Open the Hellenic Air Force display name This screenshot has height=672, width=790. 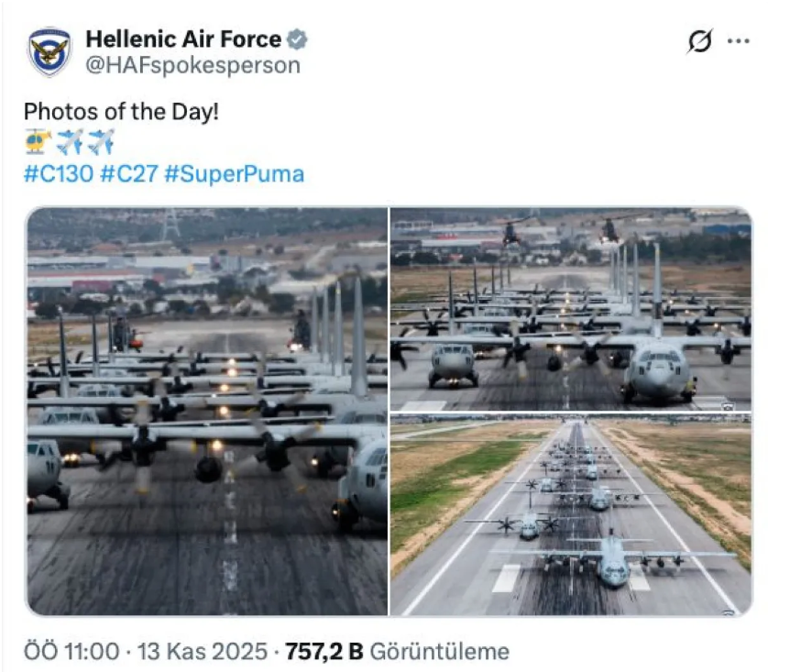pyautogui.click(x=183, y=39)
